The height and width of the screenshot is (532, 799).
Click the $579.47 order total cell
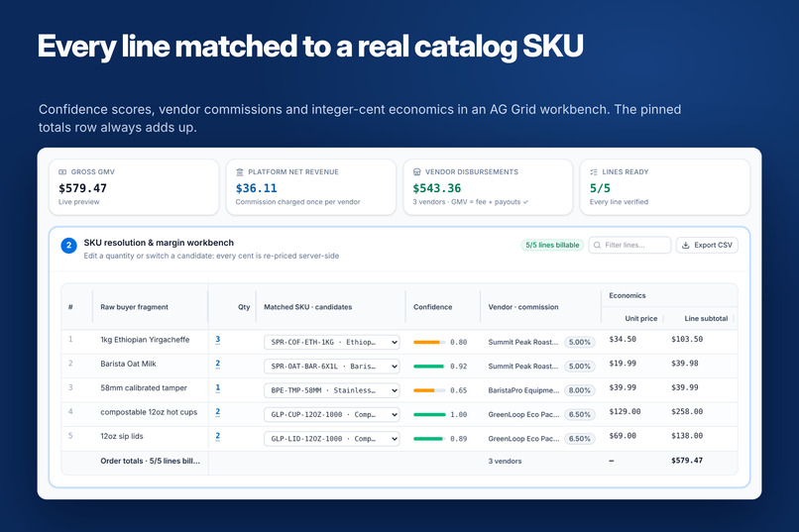[687, 461]
